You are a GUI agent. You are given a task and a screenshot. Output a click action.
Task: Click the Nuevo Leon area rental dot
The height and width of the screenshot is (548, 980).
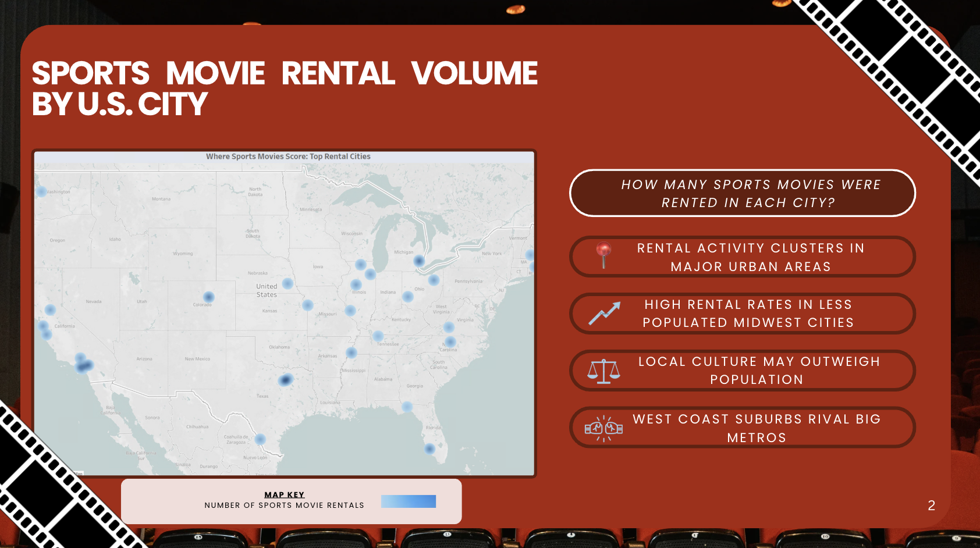(x=260, y=439)
